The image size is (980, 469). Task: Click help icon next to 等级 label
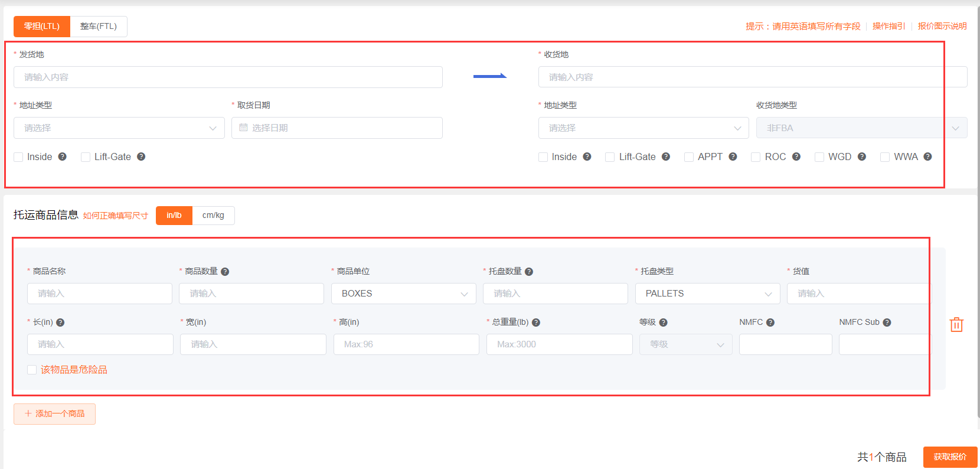tap(663, 323)
